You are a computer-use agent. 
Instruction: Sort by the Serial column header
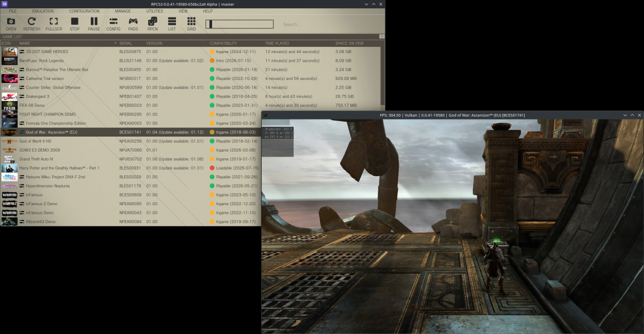click(x=131, y=43)
